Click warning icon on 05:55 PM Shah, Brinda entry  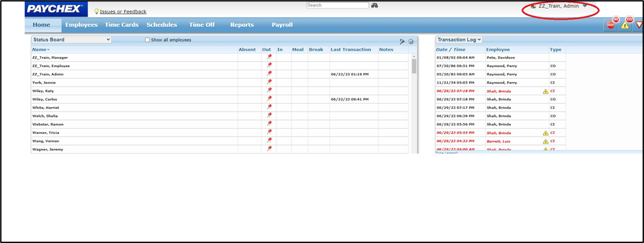click(545, 133)
